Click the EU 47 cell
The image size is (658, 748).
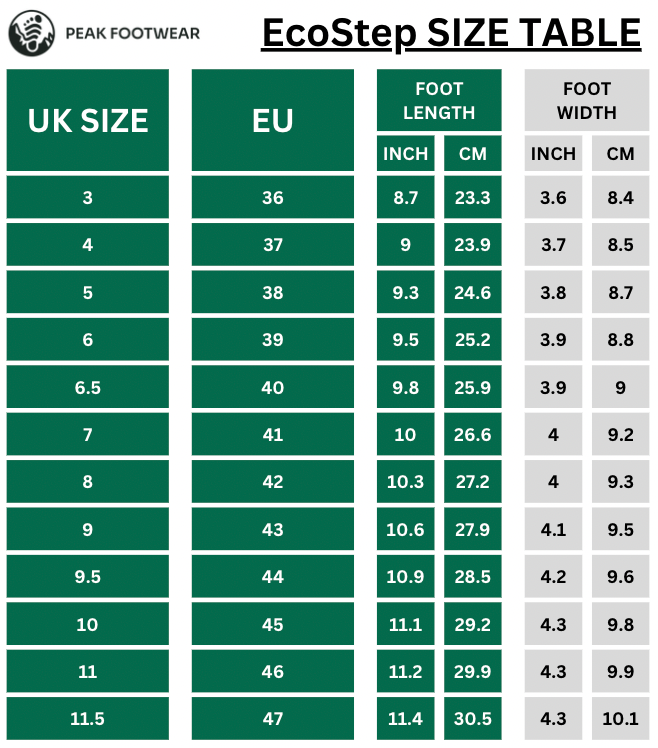[272, 718]
